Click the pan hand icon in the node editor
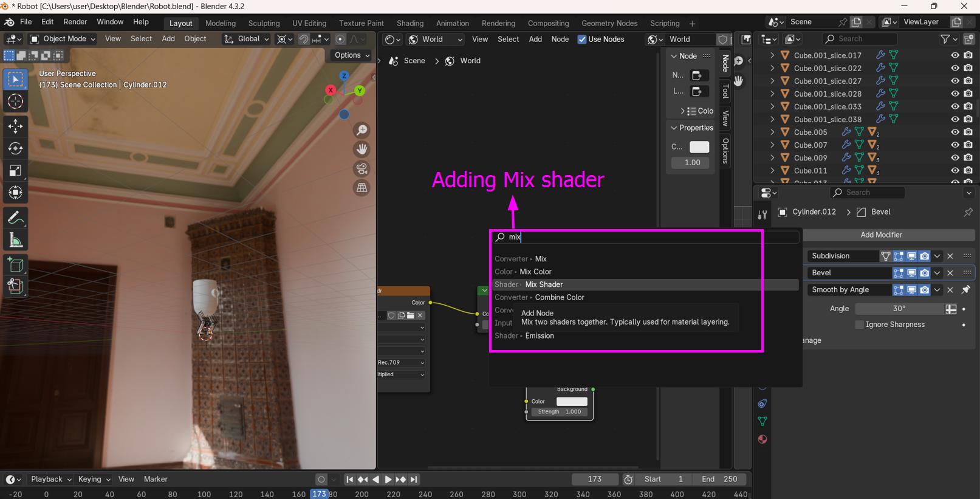 click(x=738, y=81)
